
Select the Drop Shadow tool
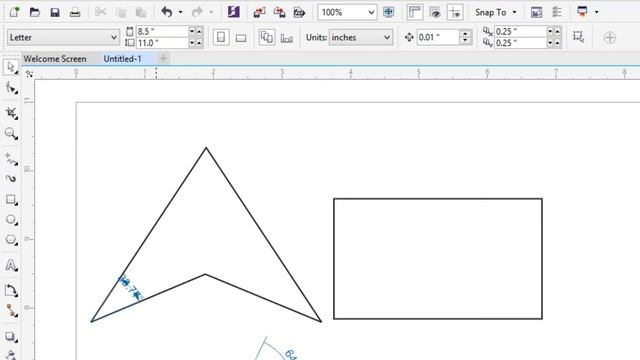click(x=11, y=337)
